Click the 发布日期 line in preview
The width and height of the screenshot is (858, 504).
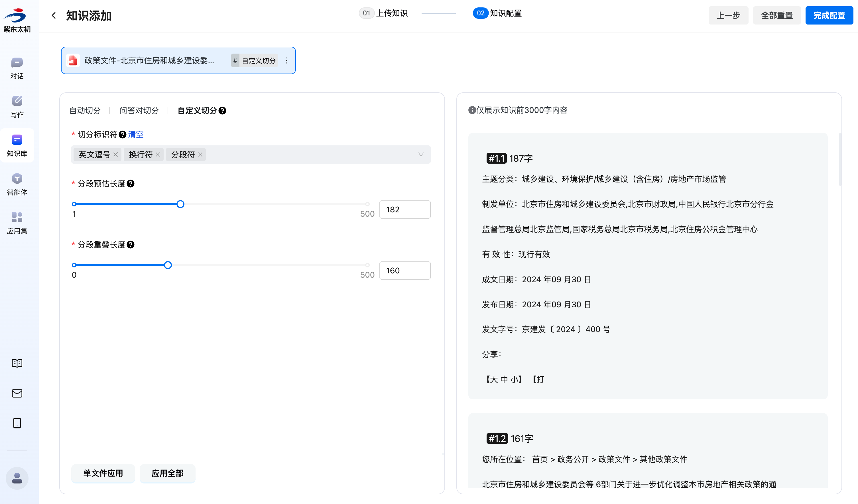click(x=536, y=305)
